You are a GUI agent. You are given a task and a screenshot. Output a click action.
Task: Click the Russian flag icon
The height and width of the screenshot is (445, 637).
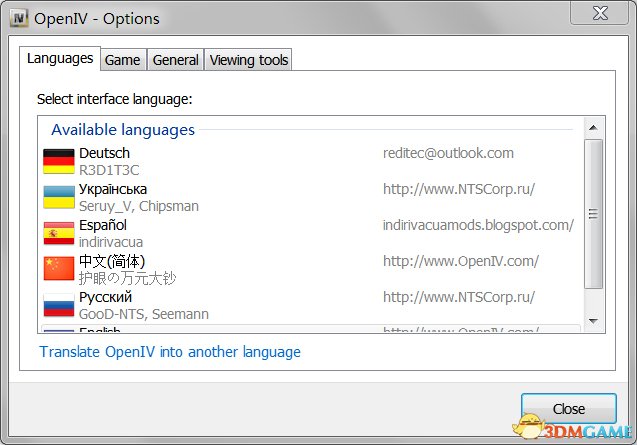click(x=59, y=305)
